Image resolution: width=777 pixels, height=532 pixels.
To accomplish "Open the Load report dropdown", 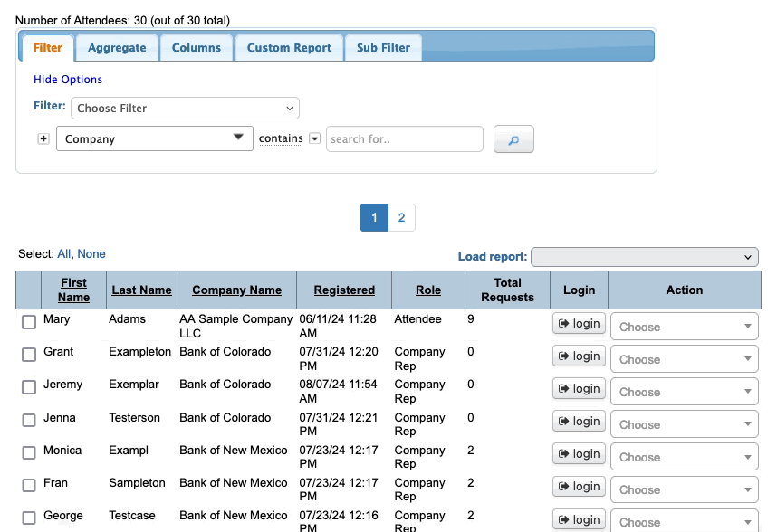I will click(x=644, y=257).
